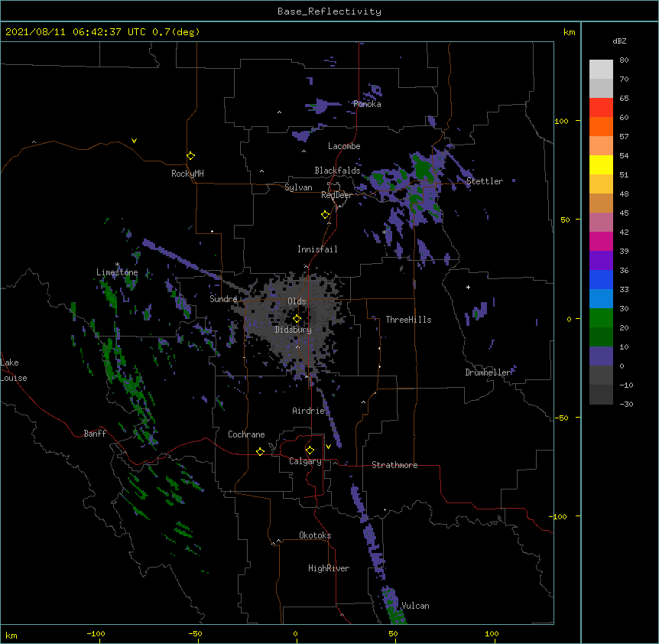Click the green radar echo west of Stettler
Screen dimensions: 659x644
coord(422,169)
